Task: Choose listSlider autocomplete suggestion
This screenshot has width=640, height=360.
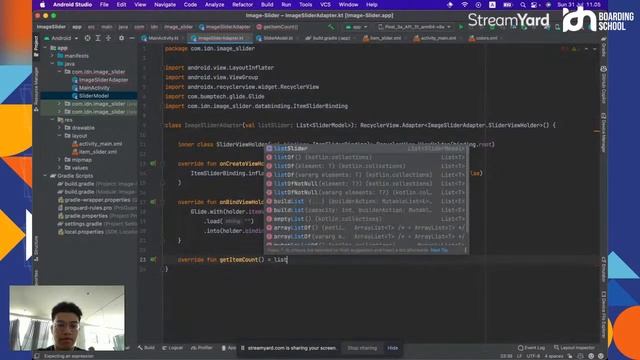Action: [x=366, y=148]
